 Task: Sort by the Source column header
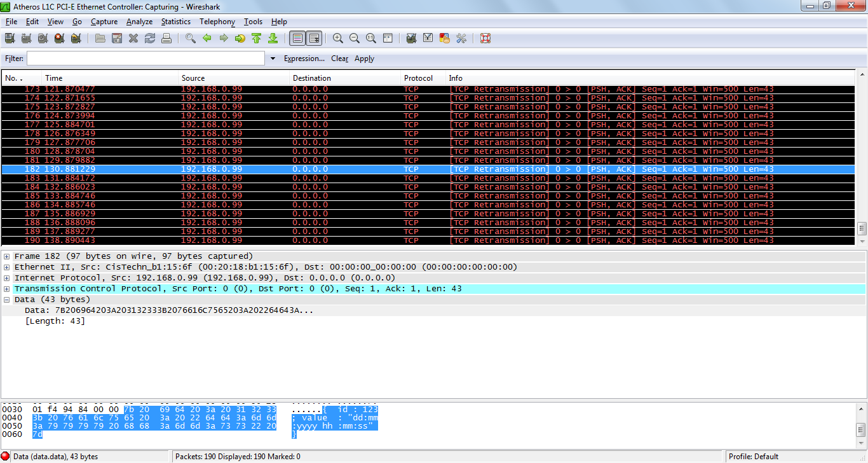(234, 78)
